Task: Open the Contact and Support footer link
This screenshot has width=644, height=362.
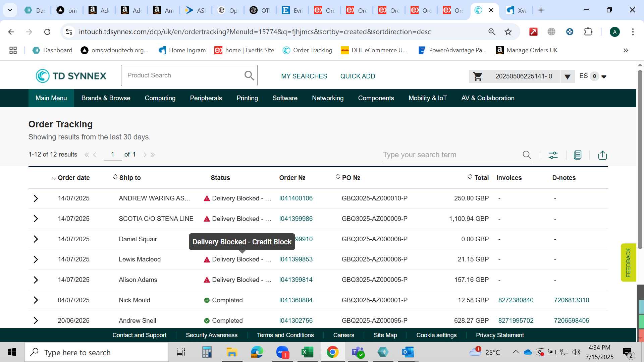Action: [x=139, y=335]
